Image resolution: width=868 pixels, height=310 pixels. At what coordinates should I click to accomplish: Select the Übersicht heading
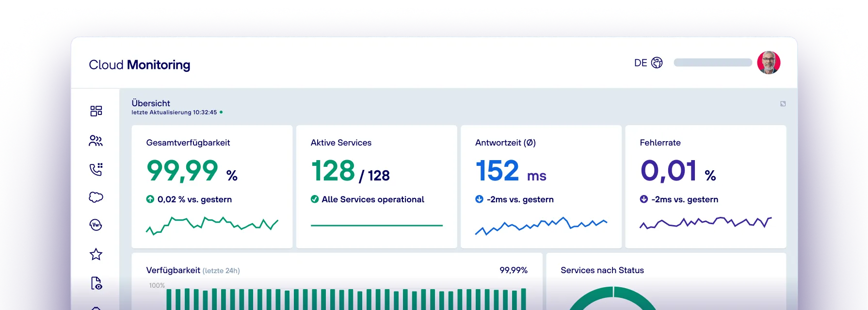tap(151, 103)
